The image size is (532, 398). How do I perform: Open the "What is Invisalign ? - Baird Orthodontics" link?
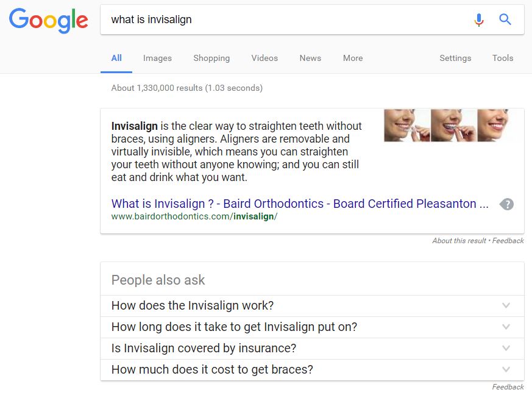tap(300, 204)
